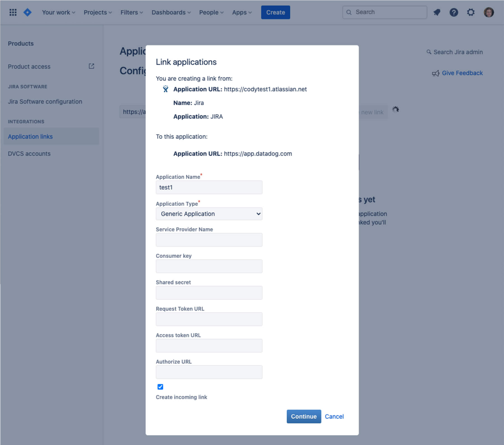Cancel the Link applications dialog
Image resolution: width=504 pixels, height=445 pixels.
click(334, 416)
